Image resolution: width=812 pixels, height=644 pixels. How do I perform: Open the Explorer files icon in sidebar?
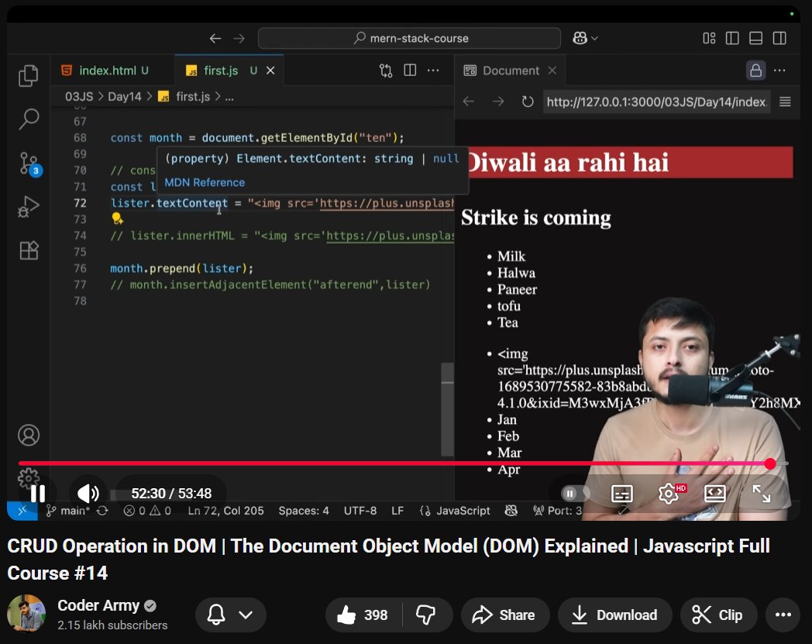tap(29, 76)
